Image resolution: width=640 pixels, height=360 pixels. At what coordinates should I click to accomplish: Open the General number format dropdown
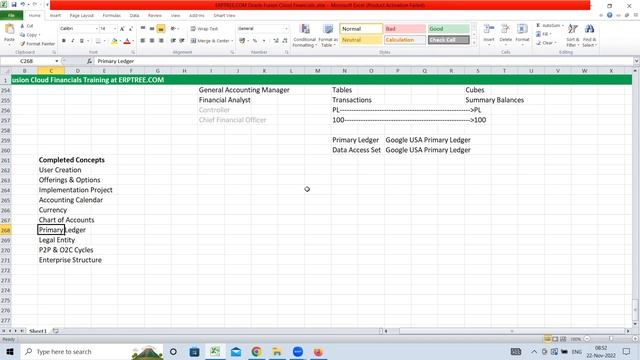coord(287,29)
